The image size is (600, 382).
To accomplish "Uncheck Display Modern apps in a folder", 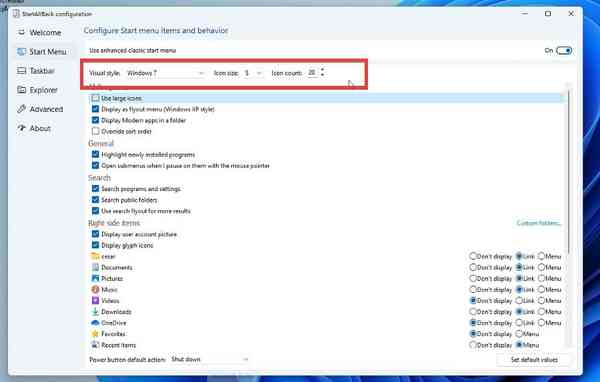I will (96, 120).
